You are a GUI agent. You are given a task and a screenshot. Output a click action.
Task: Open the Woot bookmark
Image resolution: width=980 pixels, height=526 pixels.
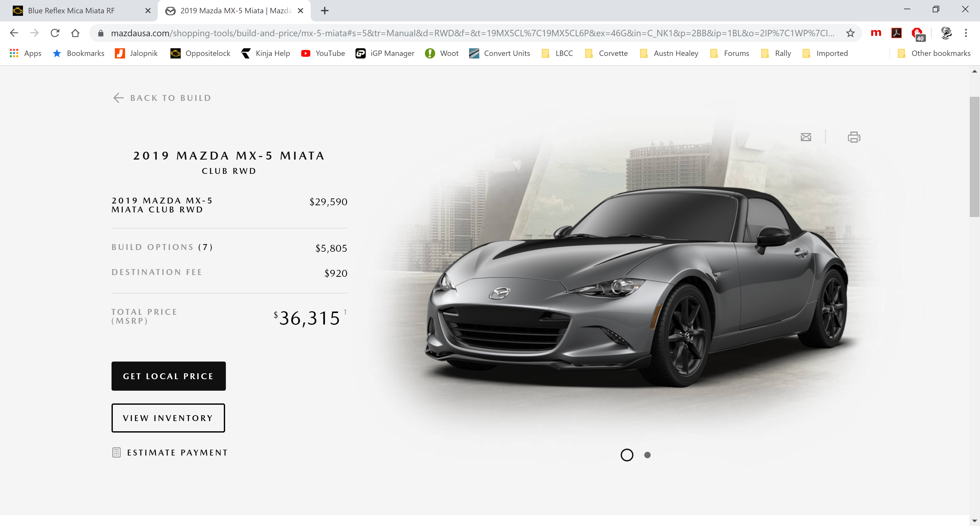point(442,53)
